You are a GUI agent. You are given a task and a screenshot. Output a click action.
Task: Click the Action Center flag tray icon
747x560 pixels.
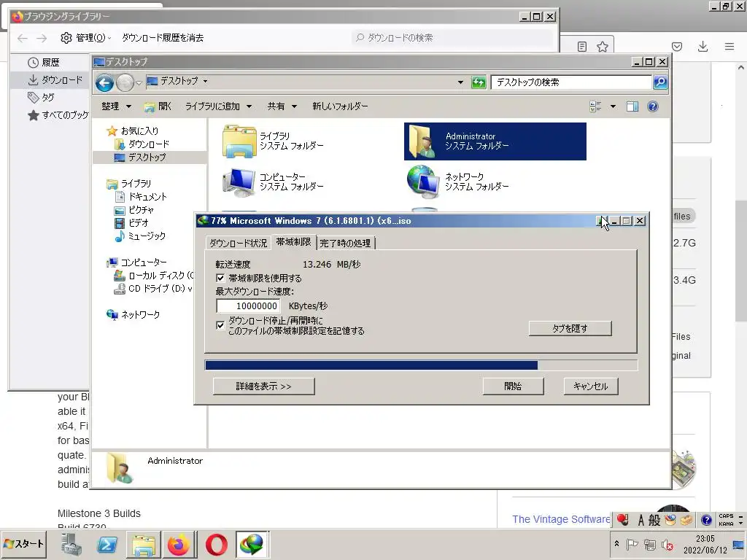pos(632,544)
